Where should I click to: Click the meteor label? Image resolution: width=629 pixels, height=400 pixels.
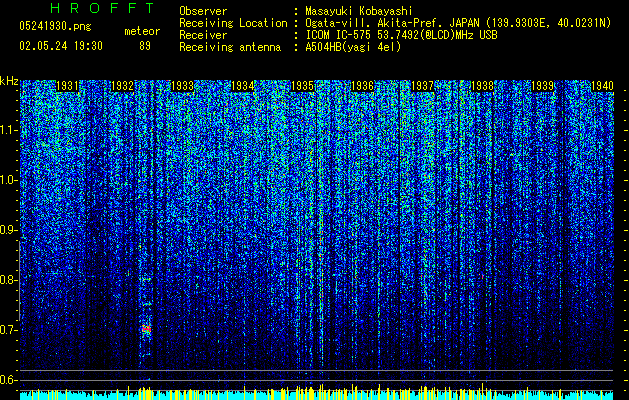point(142,31)
